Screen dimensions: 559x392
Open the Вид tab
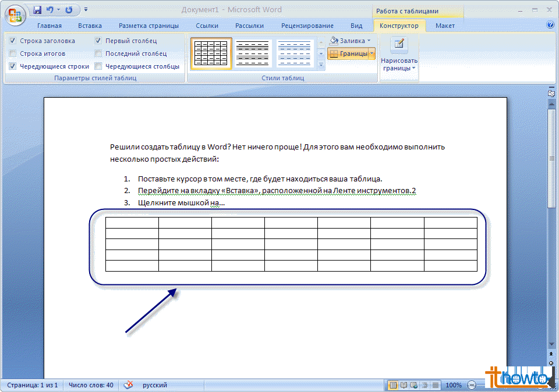pos(356,26)
